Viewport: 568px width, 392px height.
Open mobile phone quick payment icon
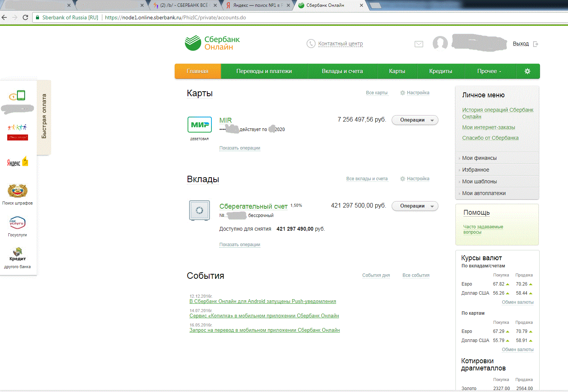click(x=17, y=95)
